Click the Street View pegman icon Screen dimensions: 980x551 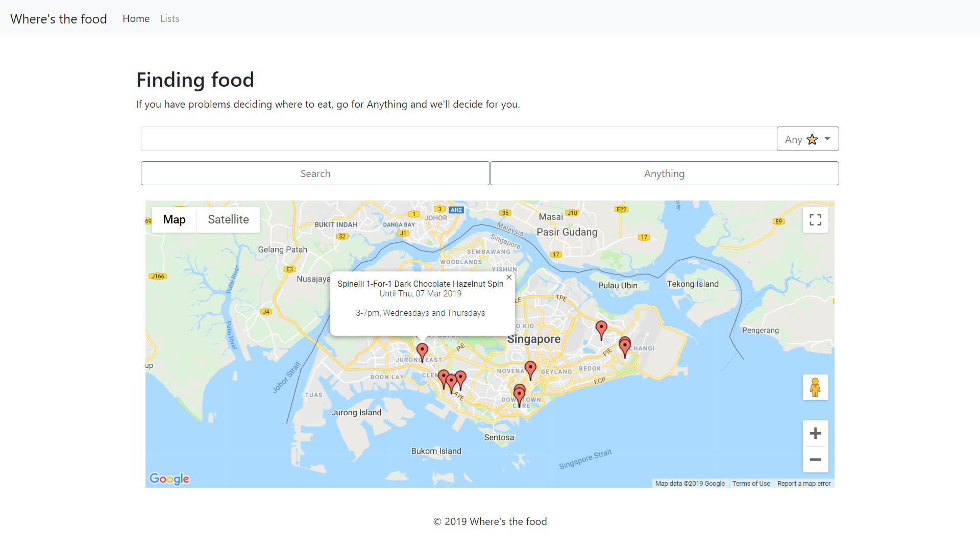click(815, 387)
